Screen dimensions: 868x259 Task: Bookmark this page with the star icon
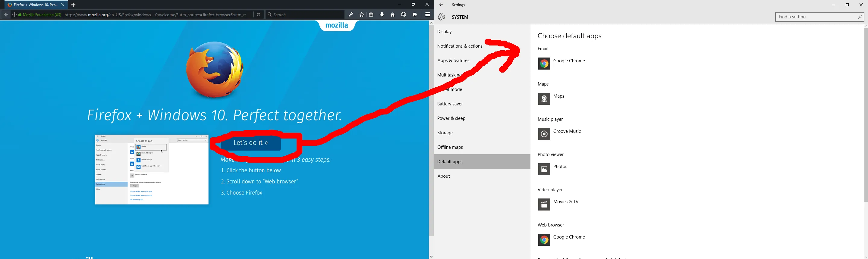tap(362, 15)
